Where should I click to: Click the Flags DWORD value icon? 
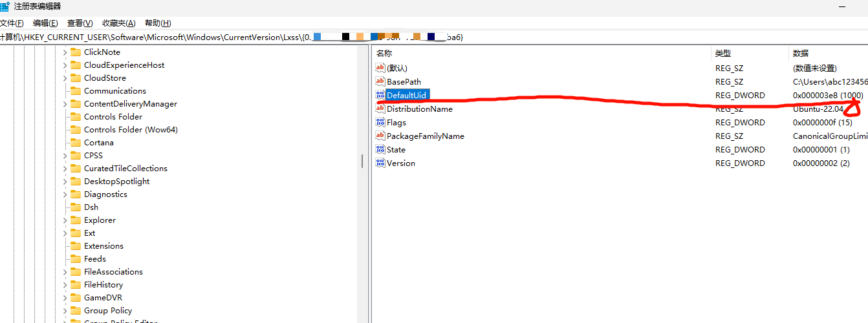point(380,122)
